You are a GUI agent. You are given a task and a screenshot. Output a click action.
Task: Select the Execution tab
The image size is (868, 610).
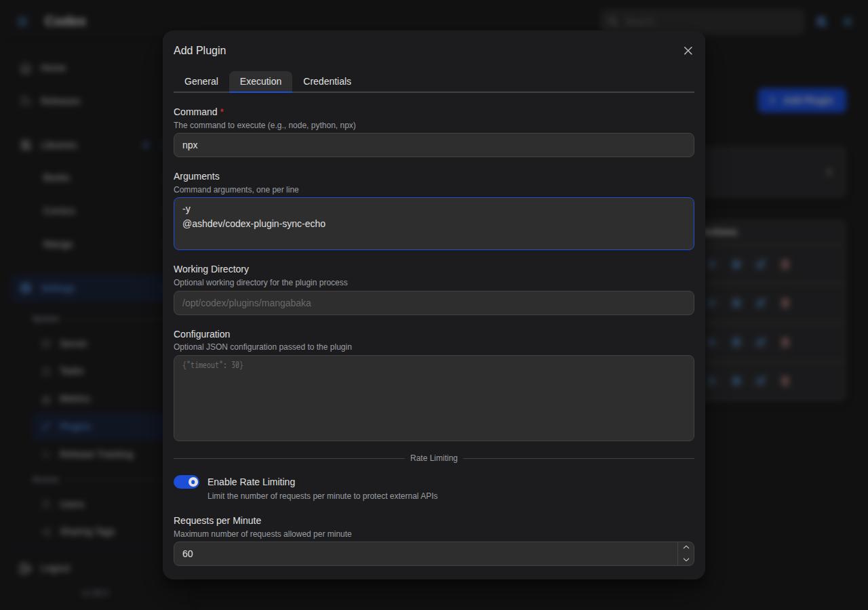(260, 81)
